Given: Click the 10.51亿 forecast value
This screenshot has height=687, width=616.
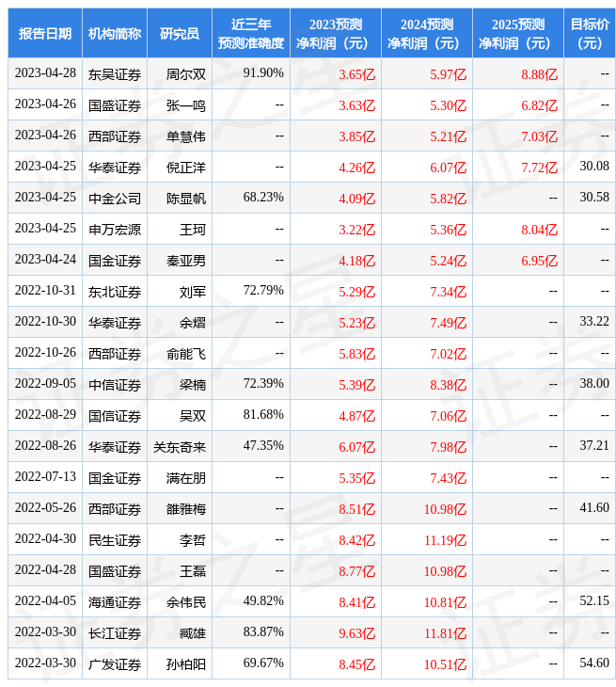Looking at the screenshot, I should (x=445, y=665).
